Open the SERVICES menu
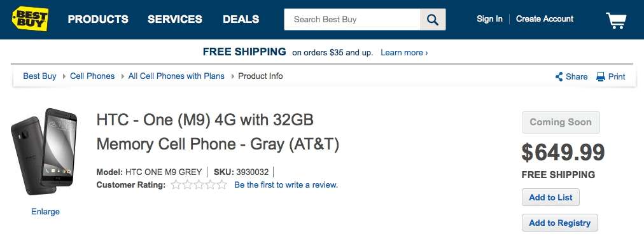This screenshot has width=644, height=243. click(175, 19)
